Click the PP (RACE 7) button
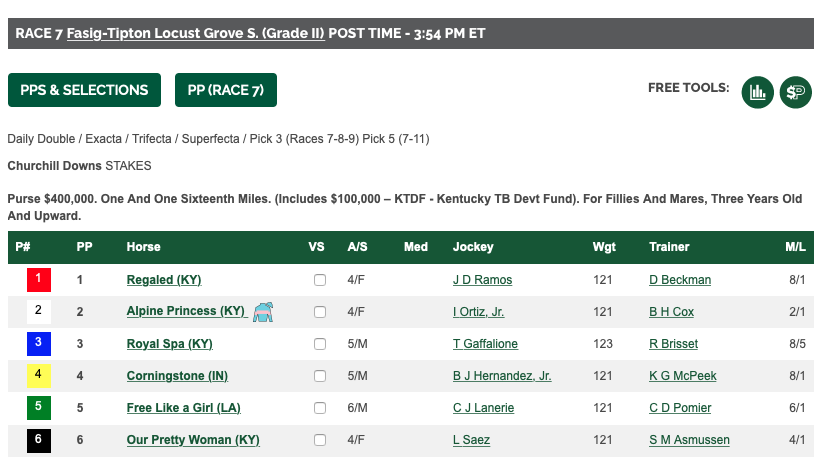The image size is (829, 470). pos(226,90)
